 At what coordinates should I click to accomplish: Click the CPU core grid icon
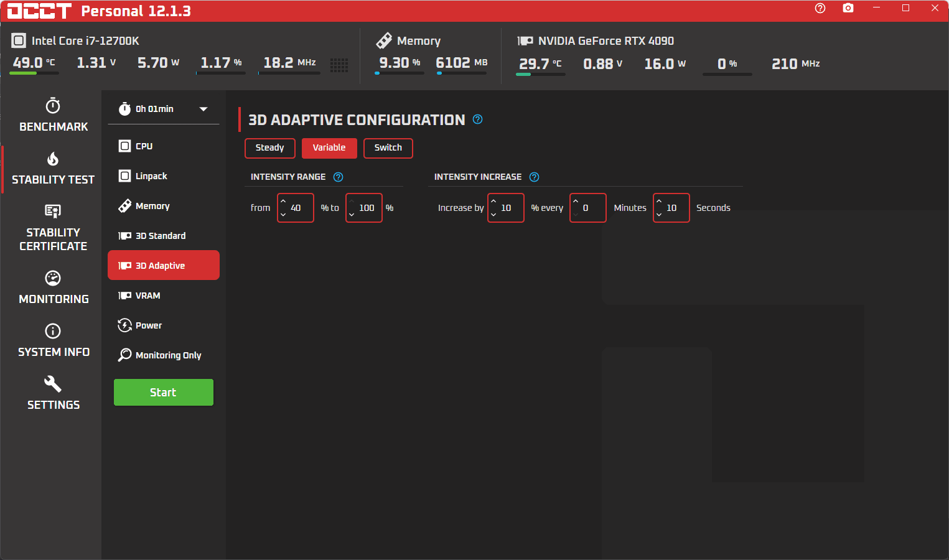(x=339, y=65)
